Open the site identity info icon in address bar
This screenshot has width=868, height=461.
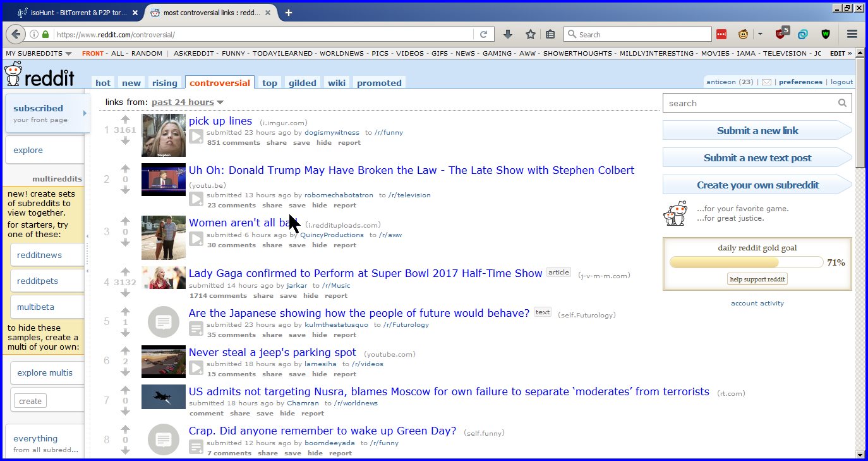34,34
